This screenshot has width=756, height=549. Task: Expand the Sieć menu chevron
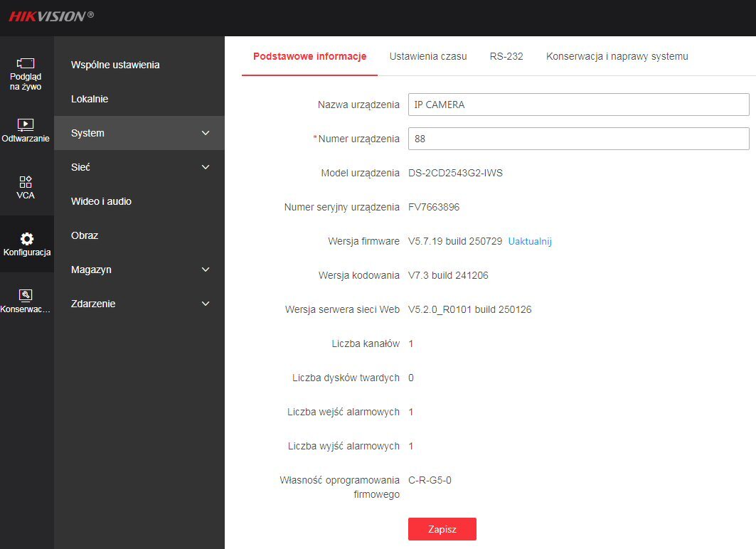pyautogui.click(x=206, y=167)
